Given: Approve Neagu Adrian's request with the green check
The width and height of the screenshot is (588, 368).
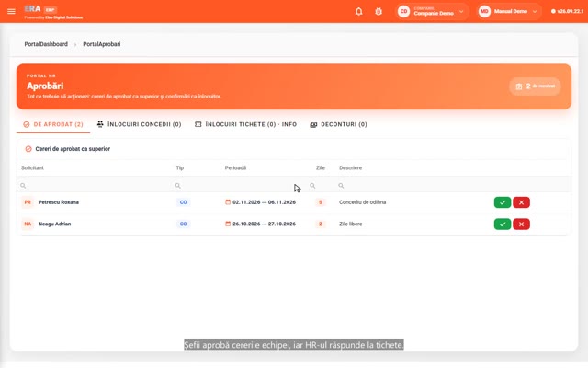Looking at the screenshot, I should [x=503, y=224].
